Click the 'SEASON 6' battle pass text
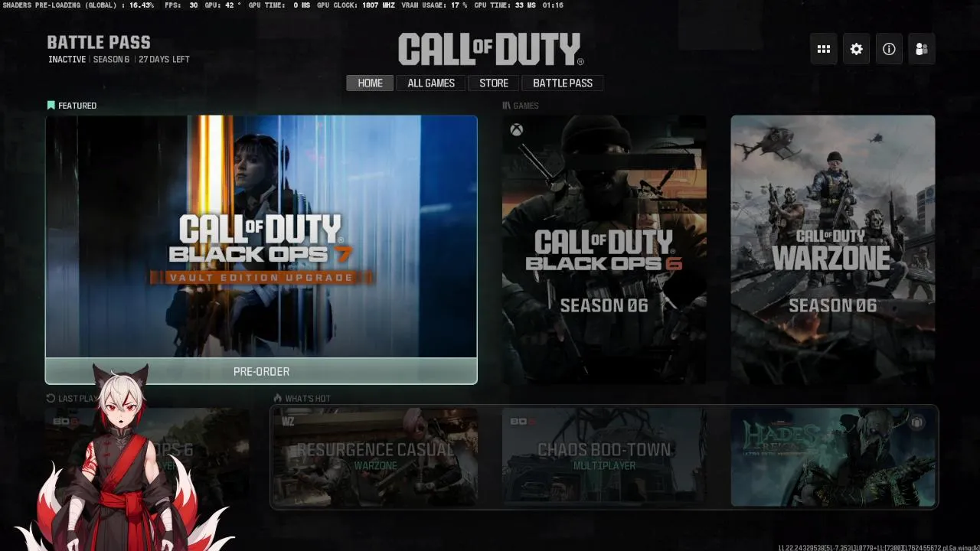This screenshot has width=980, height=551. [111, 60]
